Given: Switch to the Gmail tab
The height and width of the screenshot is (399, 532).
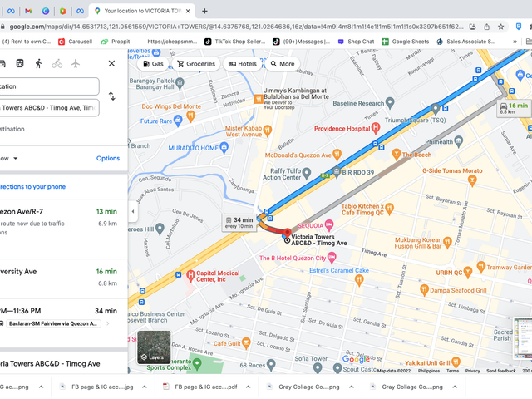Looking at the screenshot, I should coord(28,11).
